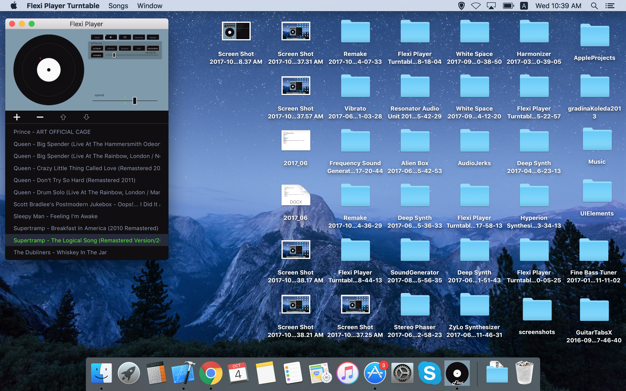The width and height of the screenshot is (626, 391).
Task: Select the AudioJerks folder on desktop
Action: pyautogui.click(x=474, y=140)
